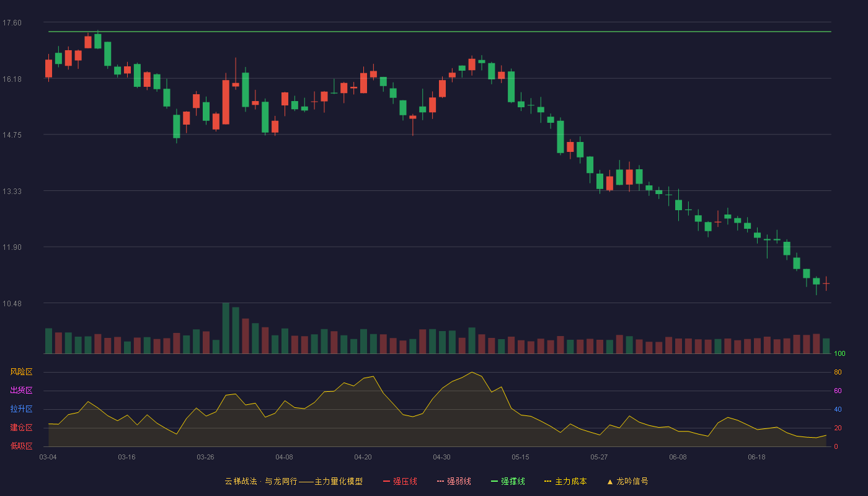Click the 03-04 date label
The image size is (868, 496).
pyautogui.click(x=48, y=457)
